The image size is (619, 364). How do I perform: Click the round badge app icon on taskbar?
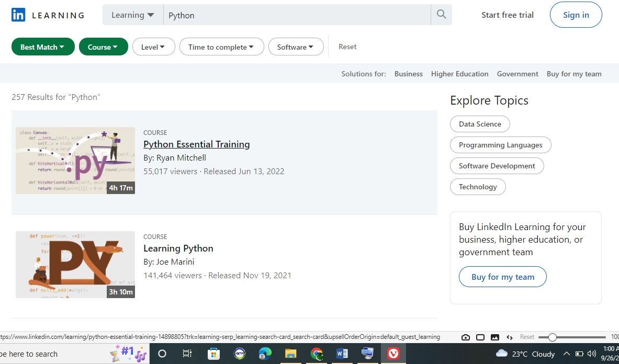coord(240,354)
